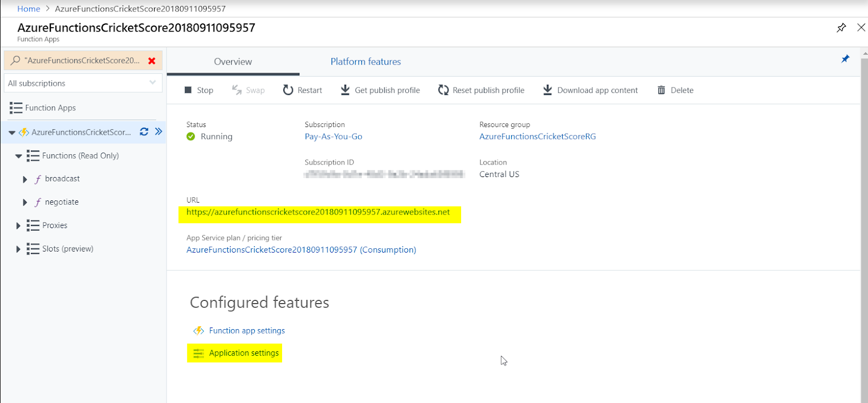Select the negotiate function
Screen dimensions: 868x403
click(x=62, y=202)
